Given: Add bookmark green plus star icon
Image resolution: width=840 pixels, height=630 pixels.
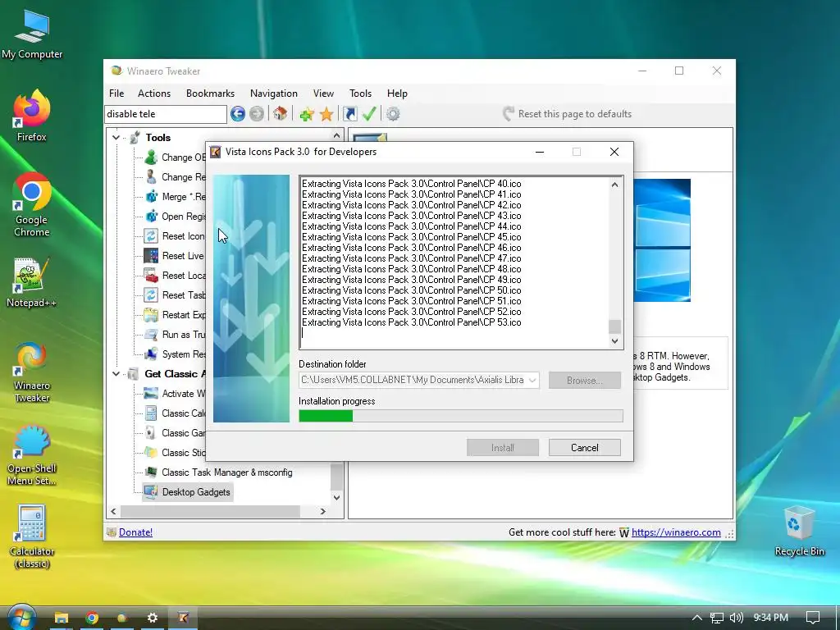Looking at the screenshot, I should click(x=307, y=114).
